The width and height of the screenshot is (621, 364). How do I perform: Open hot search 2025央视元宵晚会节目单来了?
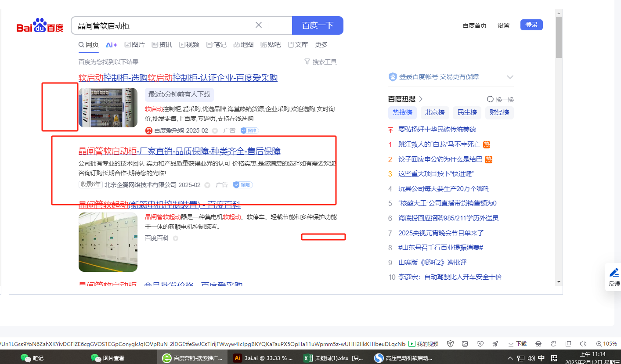(441, 233)
